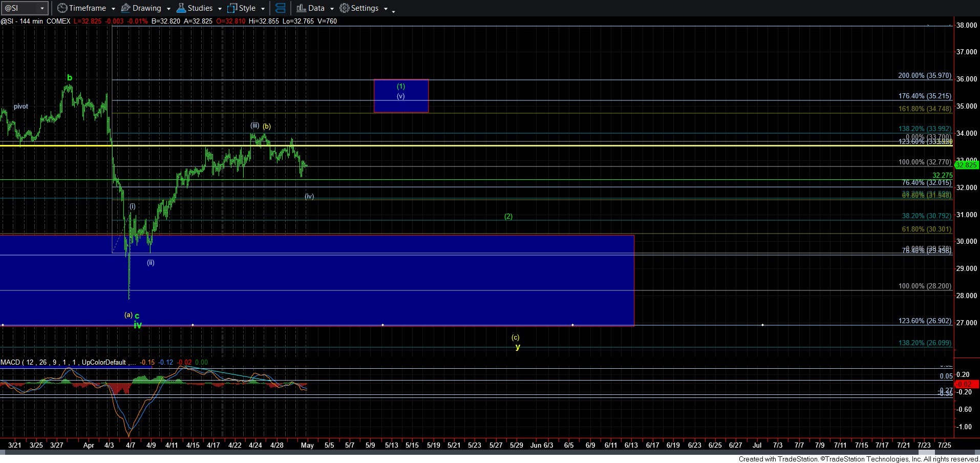Click the green 32.825 current price tag
This screenshot has height=463, width=980.
tap(966, 165)
